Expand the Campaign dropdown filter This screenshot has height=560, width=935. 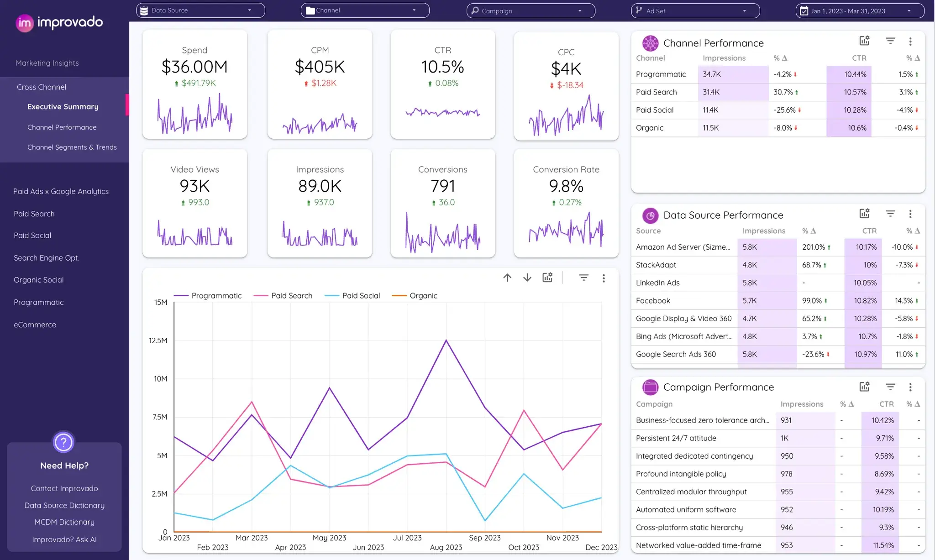tap(531, 11)
